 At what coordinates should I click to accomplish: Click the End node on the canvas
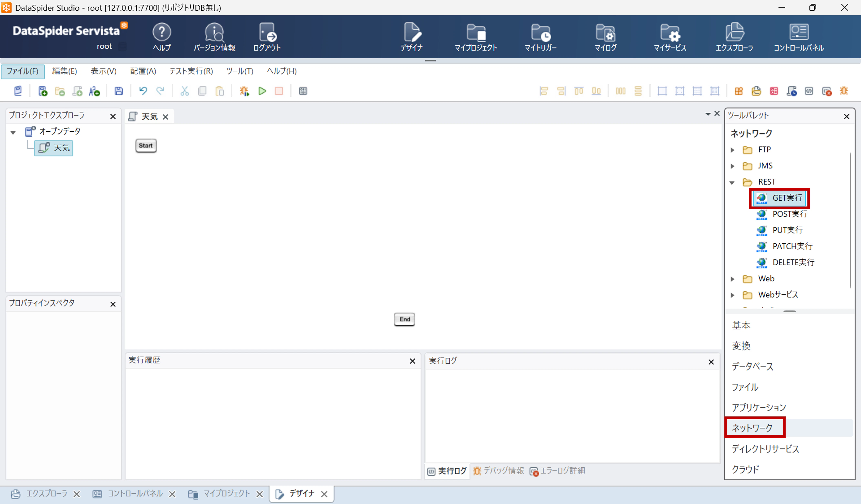tap(405, 319)
